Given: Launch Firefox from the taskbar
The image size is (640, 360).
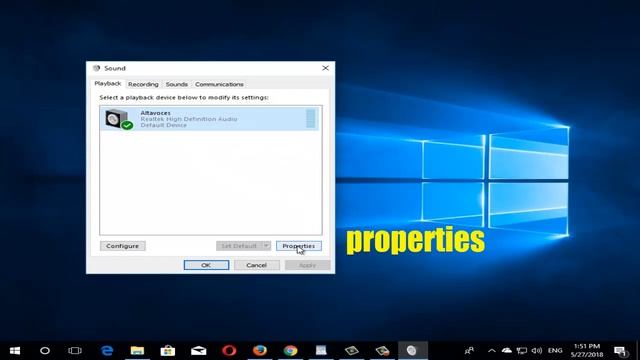Looking at the screenshot, I should [260, 351].
